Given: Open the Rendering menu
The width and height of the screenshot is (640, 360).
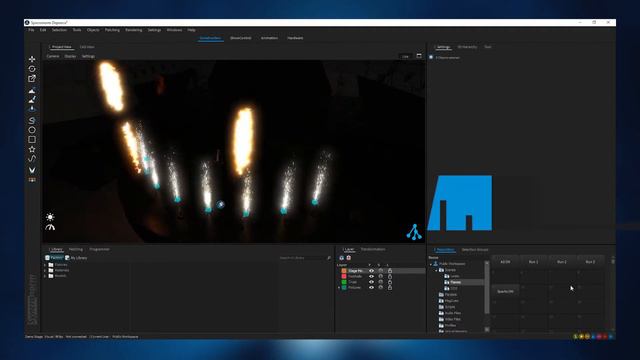Looking at the screenshot, I should tap(133, 30).
